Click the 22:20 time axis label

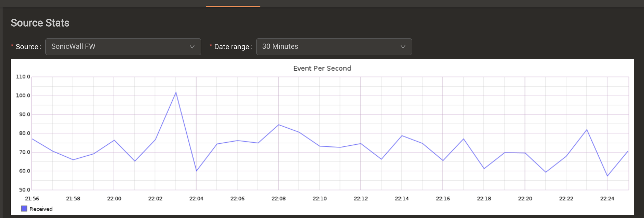(525, 199)
